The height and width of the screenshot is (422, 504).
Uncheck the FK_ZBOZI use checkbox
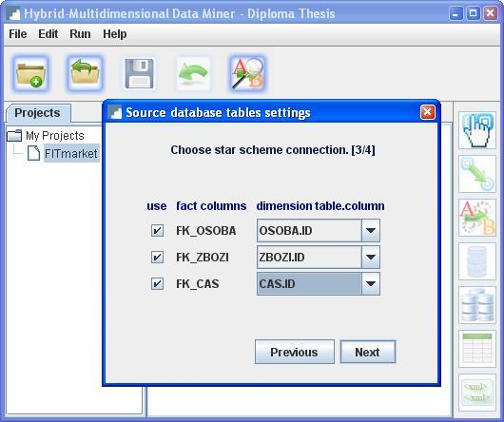pyautogui.click(x=157, y=258)
